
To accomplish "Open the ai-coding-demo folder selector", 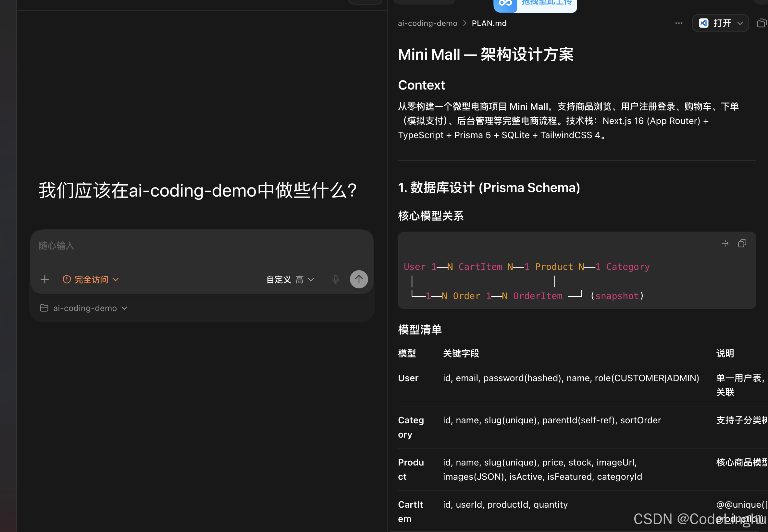I will pos(84,308).
